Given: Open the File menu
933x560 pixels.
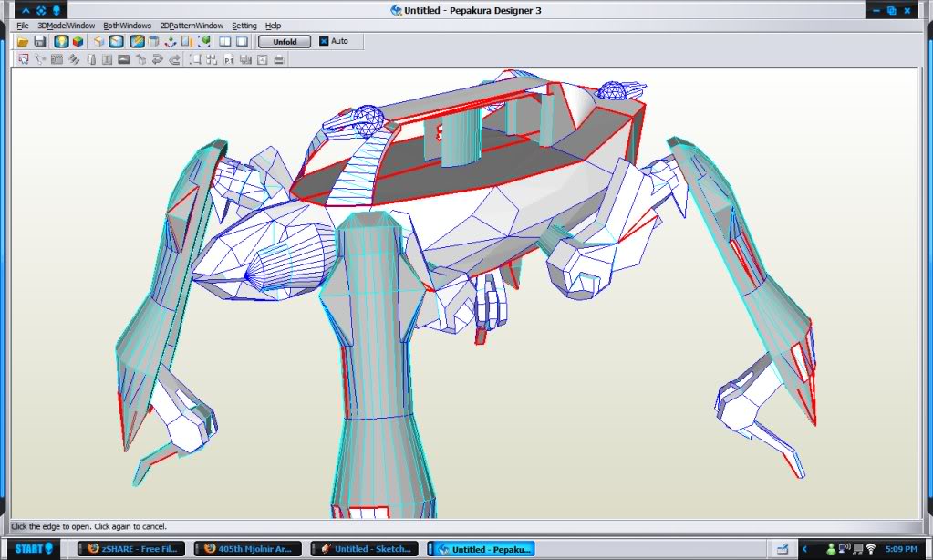Looking at the screenshot, I should coord(23,26).
